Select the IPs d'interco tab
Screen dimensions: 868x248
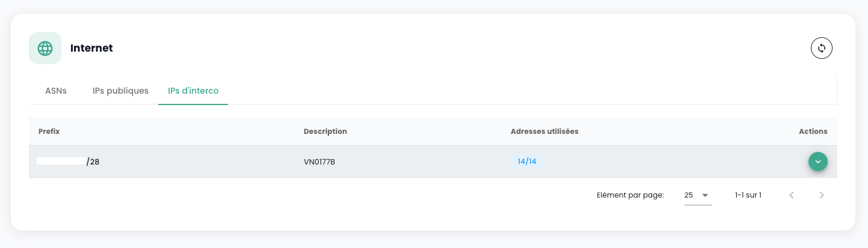pos(193,91)
